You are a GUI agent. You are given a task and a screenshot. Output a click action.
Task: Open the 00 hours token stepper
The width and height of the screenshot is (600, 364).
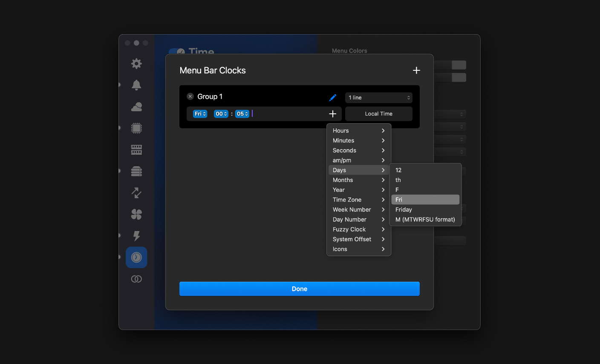click(x=221, y=114)
